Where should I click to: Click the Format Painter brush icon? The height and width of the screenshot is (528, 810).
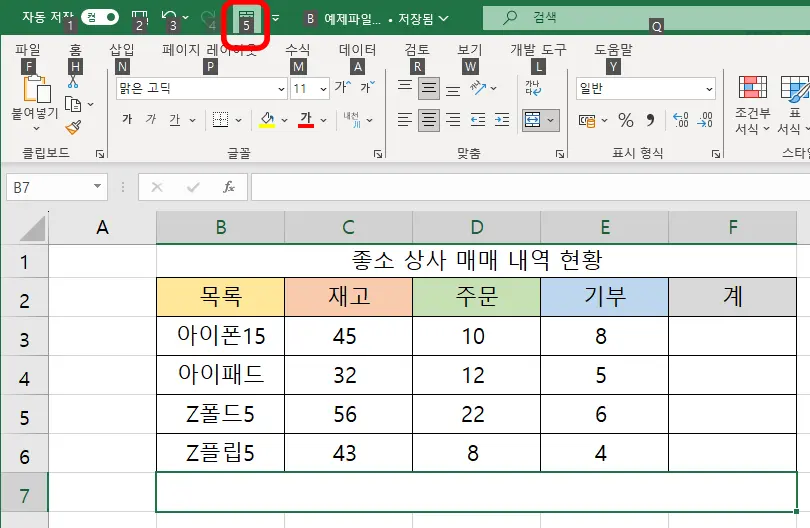point(73,127)
